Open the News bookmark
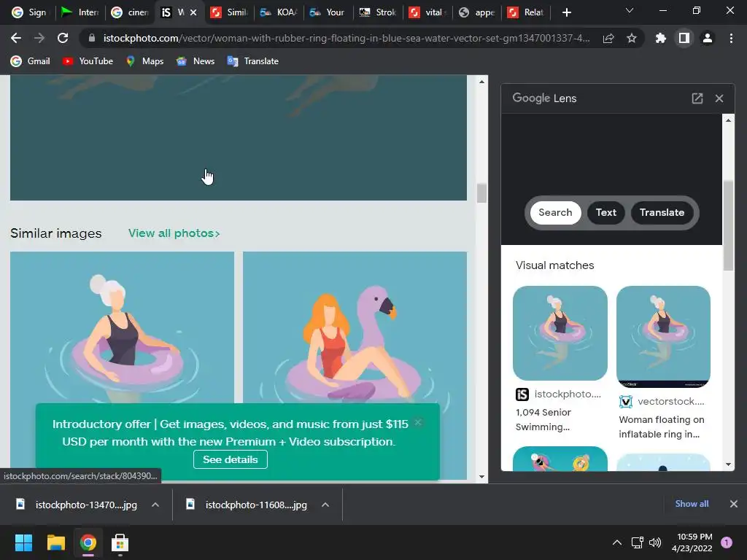The image size is (747, 560). click(196, 61)
